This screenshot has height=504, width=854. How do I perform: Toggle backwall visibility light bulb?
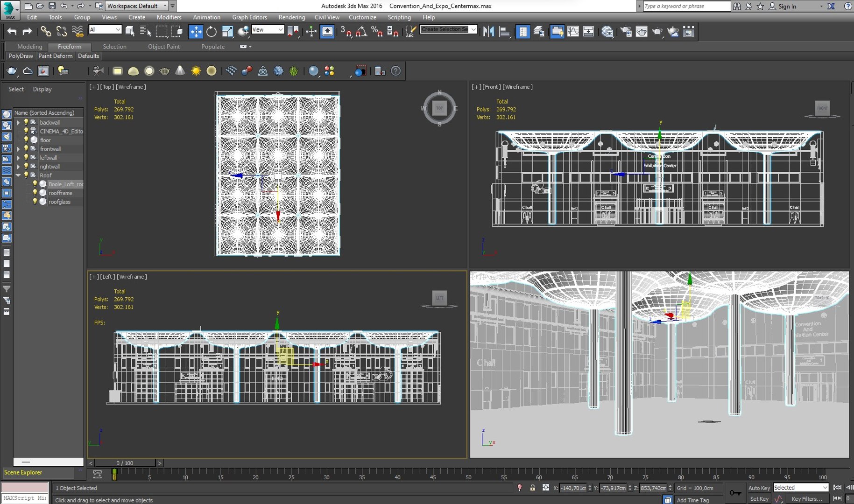click(26, 122)
